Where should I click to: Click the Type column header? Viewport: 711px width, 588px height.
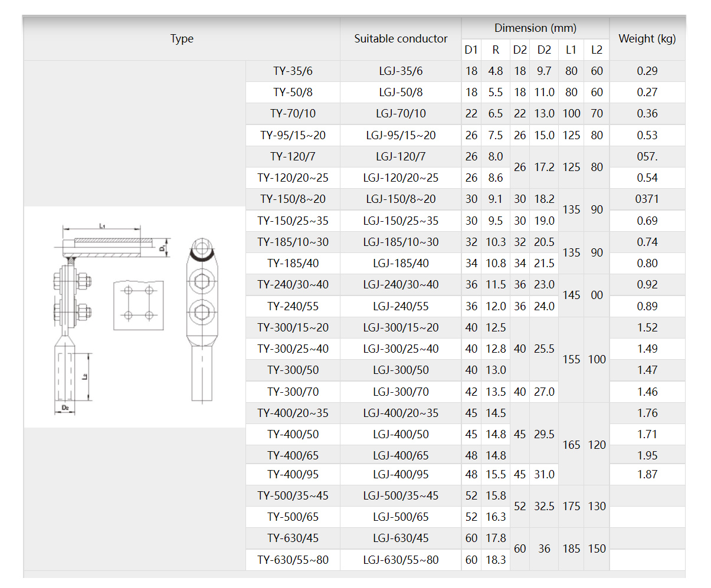(182, 39)
